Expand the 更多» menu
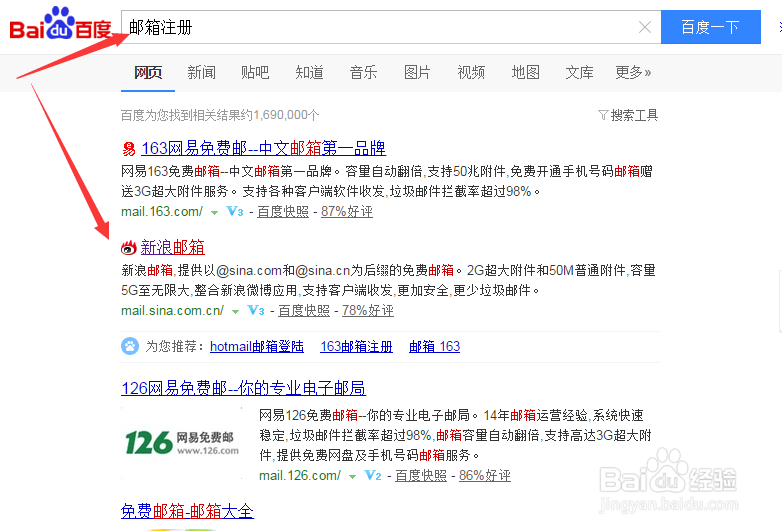 pos(633,73)
